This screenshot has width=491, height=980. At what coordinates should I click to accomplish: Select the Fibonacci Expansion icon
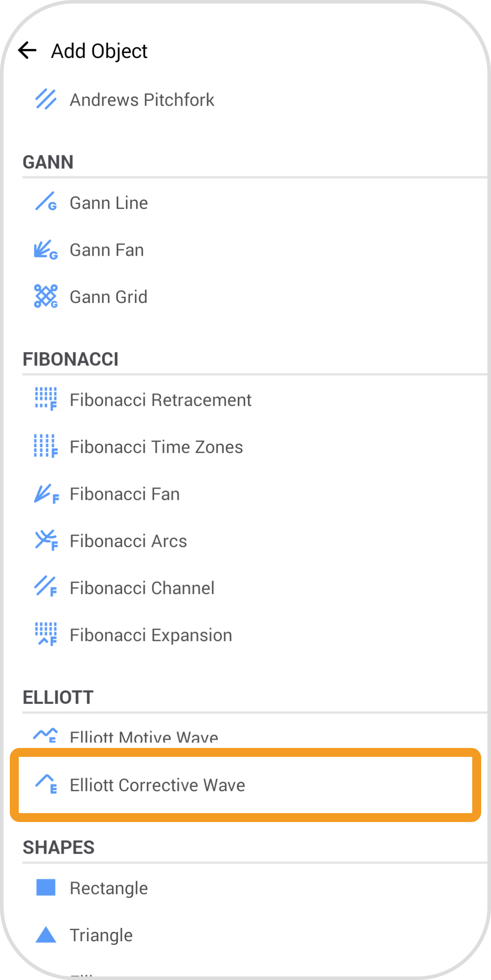point(46,635)
